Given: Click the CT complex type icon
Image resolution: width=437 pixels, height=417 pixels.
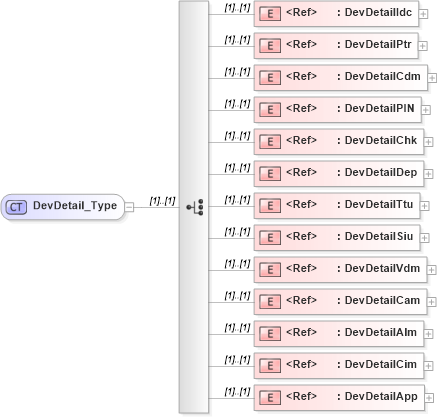Looking at the screenshot, I should coord(16,207).
